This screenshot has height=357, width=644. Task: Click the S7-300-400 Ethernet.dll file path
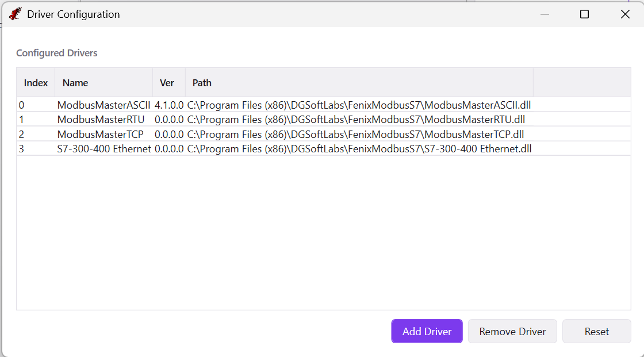pyautogui.click(x=359, y=149)
